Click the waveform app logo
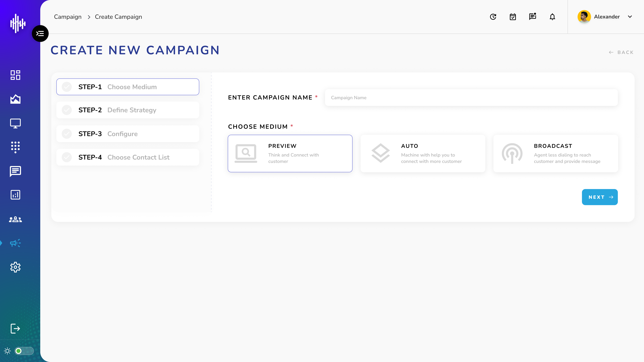644x362 pixels. click(18, 23)
